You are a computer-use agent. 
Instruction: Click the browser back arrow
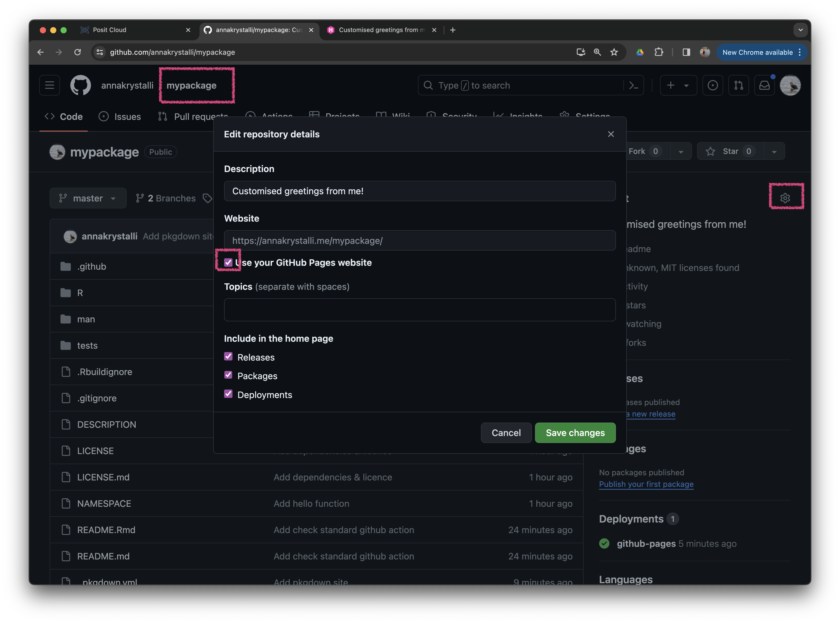coord(40,52)
